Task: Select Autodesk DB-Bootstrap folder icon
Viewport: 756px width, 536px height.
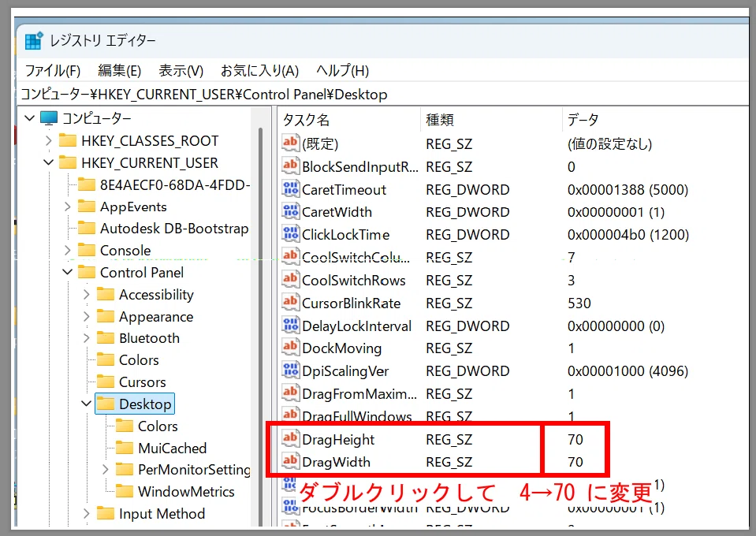Action: click(x=86, y=229)
